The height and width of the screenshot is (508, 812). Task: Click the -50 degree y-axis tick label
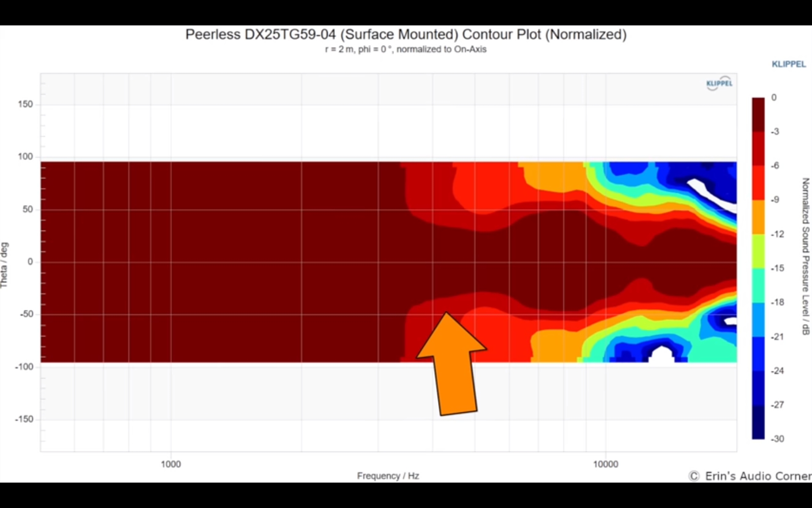click(26, 314)
